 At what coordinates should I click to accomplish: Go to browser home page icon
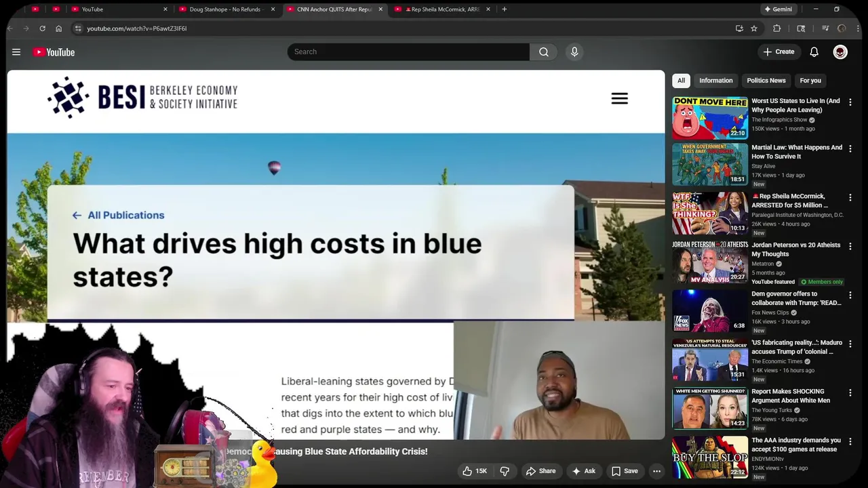[x=59, y=28]
